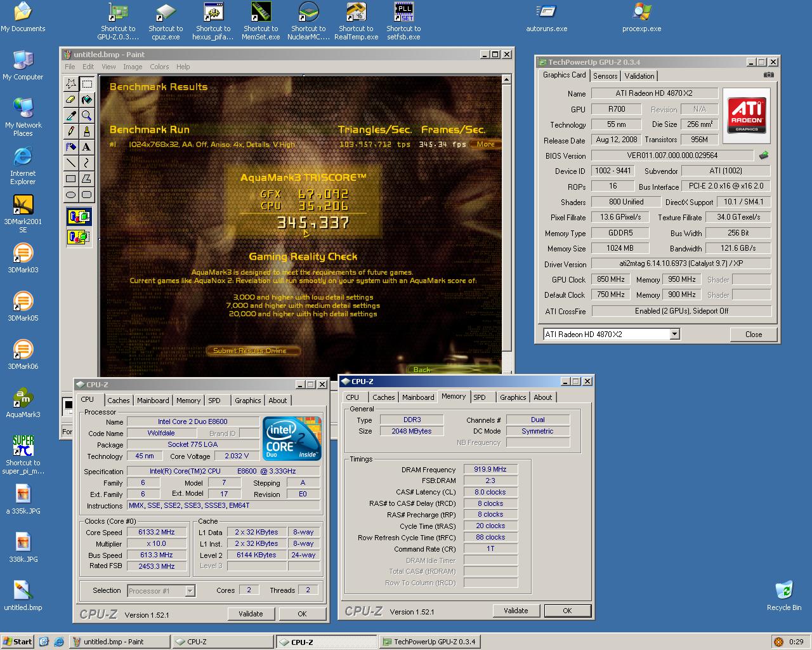The height and width of the screenshot is (650, 812).
Task: Open the Image menu in Paint
Action: (x=133, y=67)
